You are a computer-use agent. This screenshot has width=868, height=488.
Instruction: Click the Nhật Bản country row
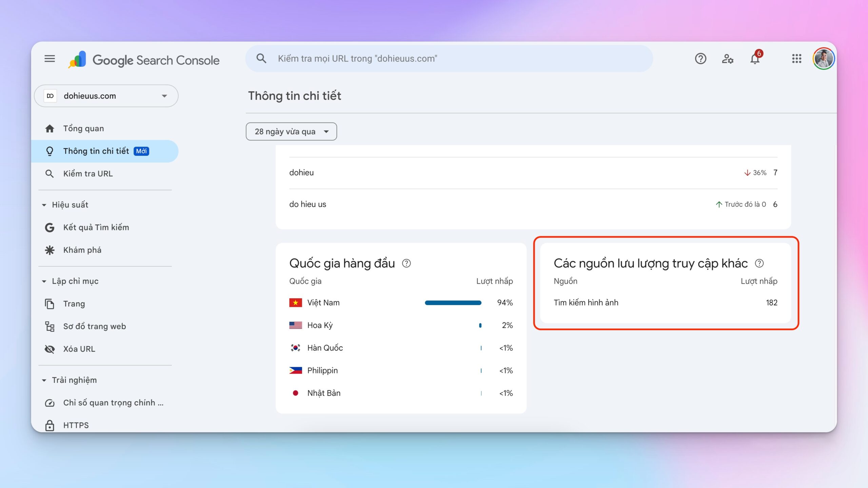[401, 393]
